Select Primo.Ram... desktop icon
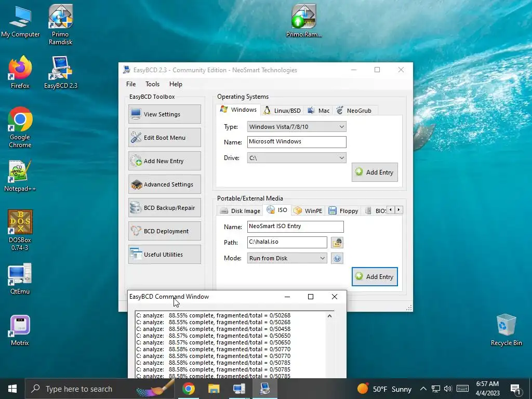532x399 pixels. [x=303, y=21]
